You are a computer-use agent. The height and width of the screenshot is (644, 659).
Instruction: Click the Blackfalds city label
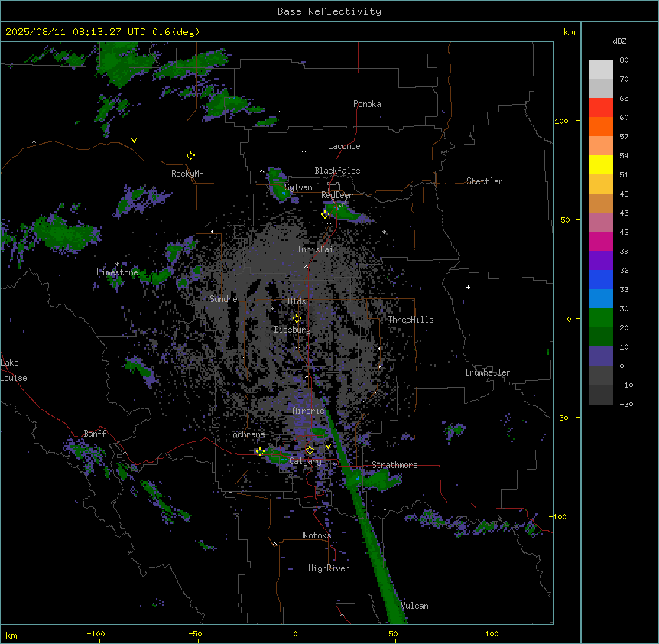[x=337, y=171]
